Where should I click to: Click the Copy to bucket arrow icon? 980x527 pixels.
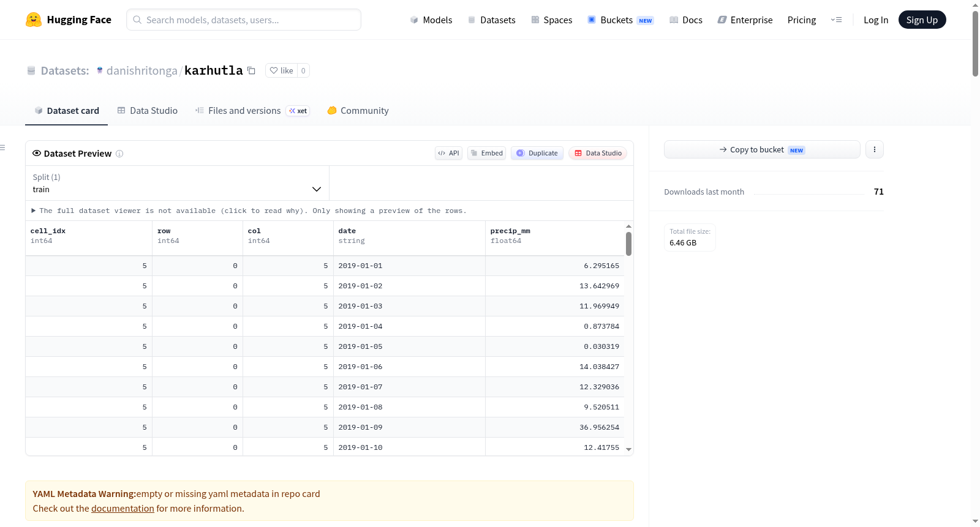click(x=723, y=149)
